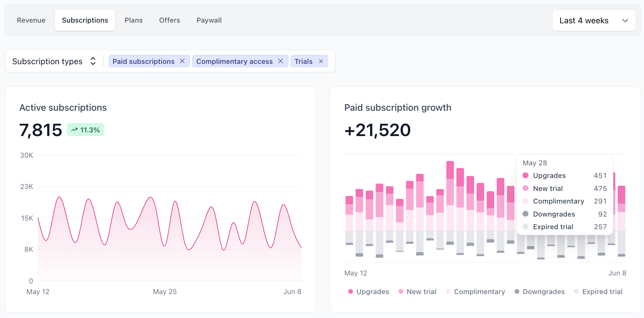Open the Last 4 weeks date range dropdown
Screen dimensions: 644x318
point(594,20)
